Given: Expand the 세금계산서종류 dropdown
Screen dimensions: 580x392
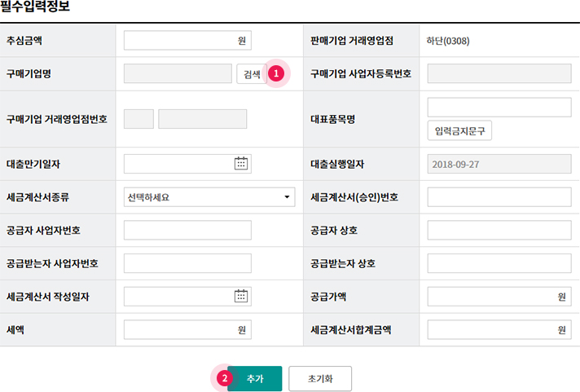Looking at the screenshot, I should (x=209, y=196).
